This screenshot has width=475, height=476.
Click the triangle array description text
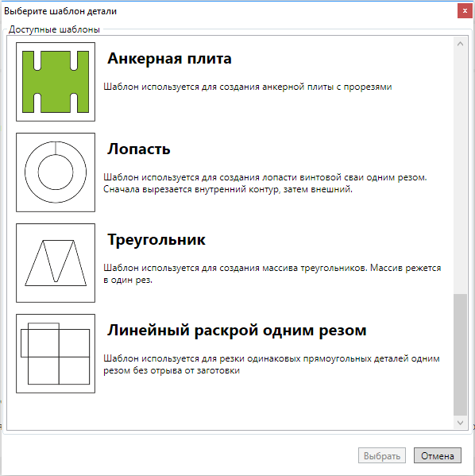tap(272, 273)
